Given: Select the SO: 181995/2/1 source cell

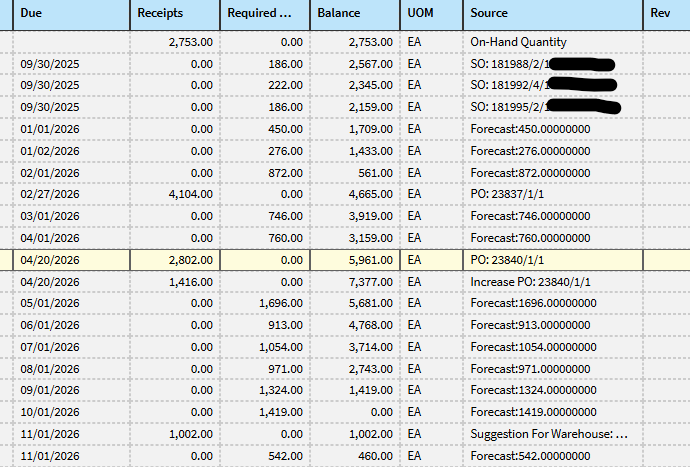Looking at the screenshot, I should click(x=553, y=107).
